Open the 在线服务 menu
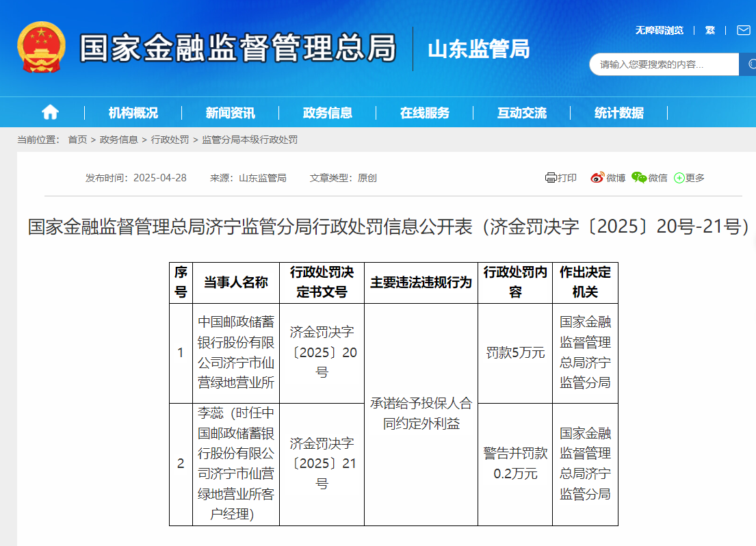Viewport: 756px width, 546px height. click(x=425, y=113)
